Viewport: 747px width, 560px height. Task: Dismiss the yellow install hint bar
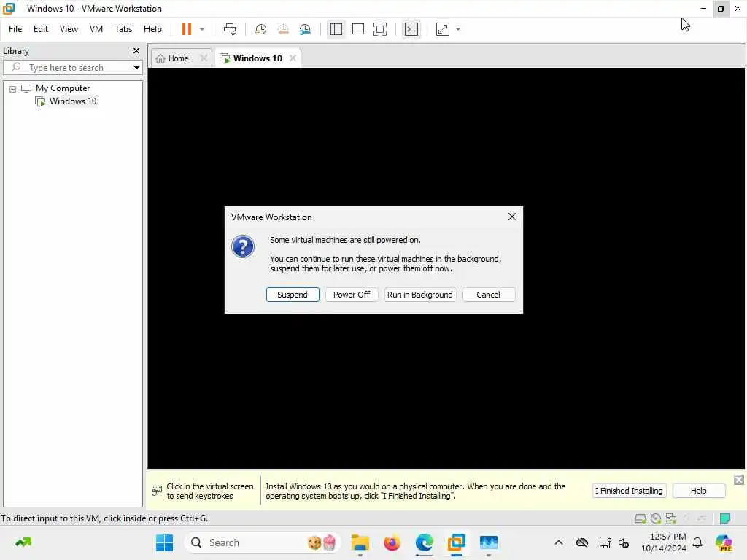[x=739, y=480]
